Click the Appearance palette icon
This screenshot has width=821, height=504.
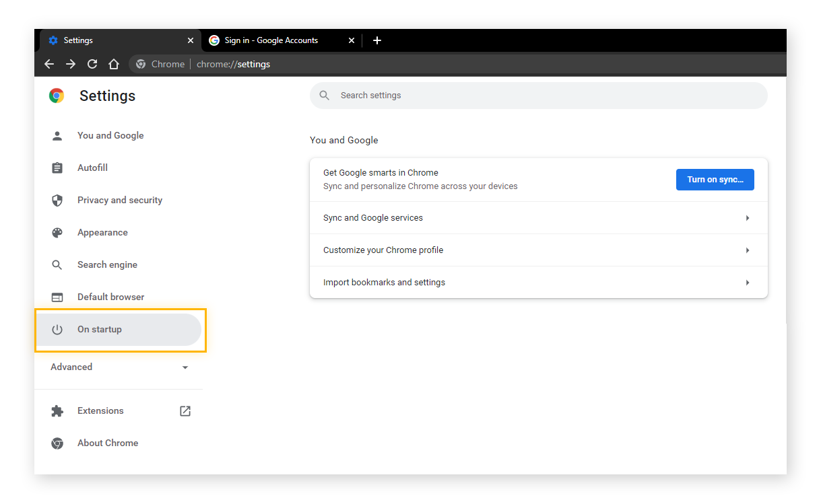(57, 232)
